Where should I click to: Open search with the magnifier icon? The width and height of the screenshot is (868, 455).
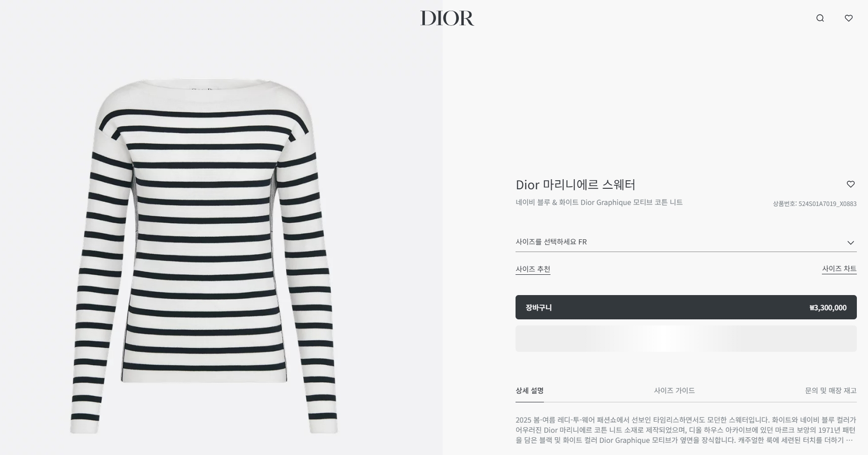[x=820, y=18]
